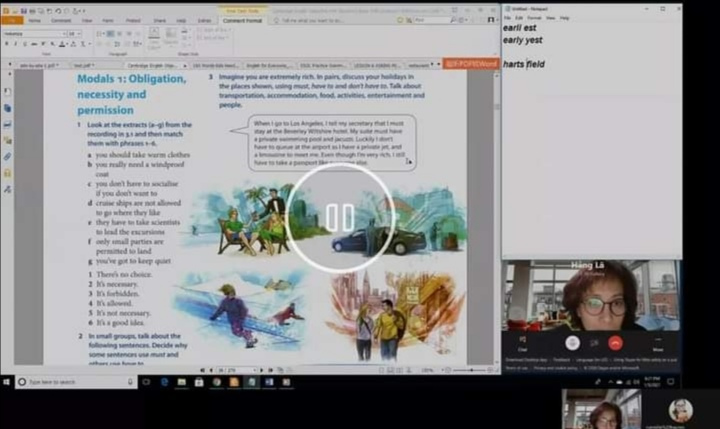This screenshot has height=429, width=720.
Task: Open Notepad's Help menu
Action: 565,18
